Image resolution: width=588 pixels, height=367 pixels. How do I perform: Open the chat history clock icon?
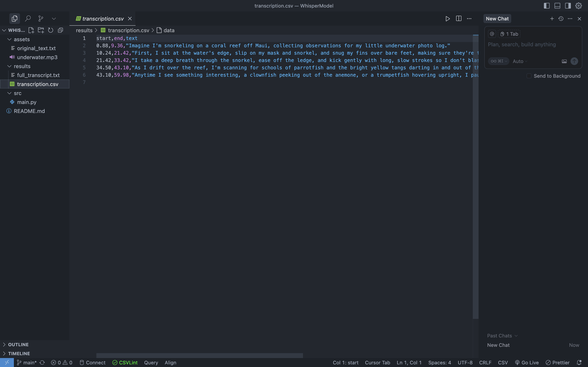click(561, 19)
